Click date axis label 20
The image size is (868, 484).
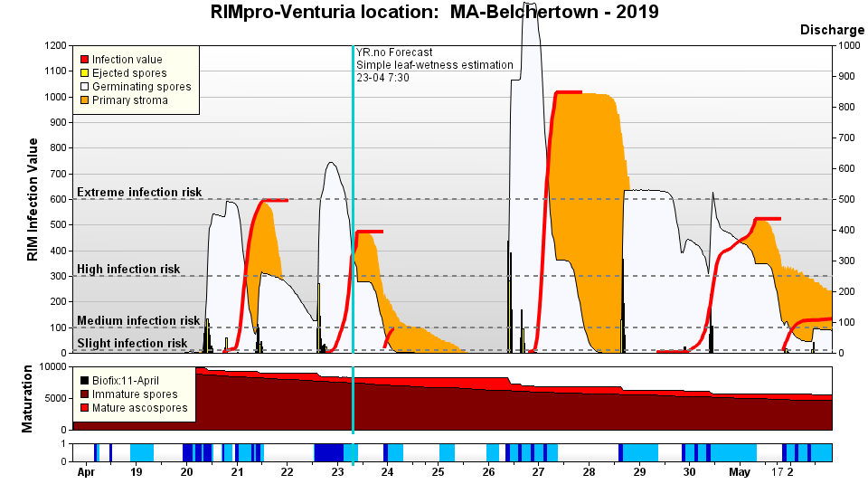(x=186, y=472)
